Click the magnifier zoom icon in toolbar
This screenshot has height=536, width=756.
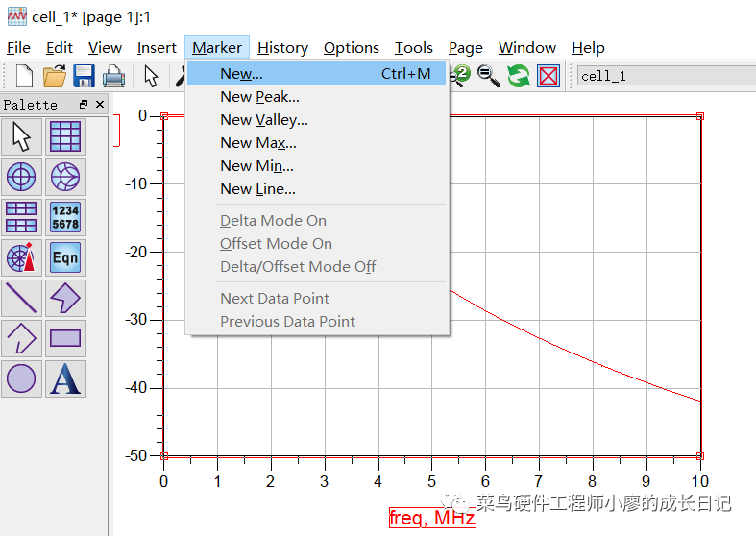(x=488, y=76)
